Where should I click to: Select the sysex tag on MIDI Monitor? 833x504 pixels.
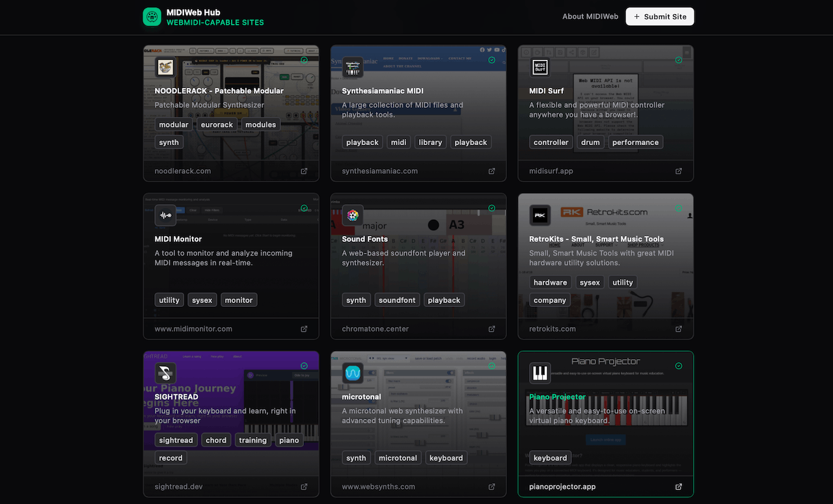tap(202, 300)
